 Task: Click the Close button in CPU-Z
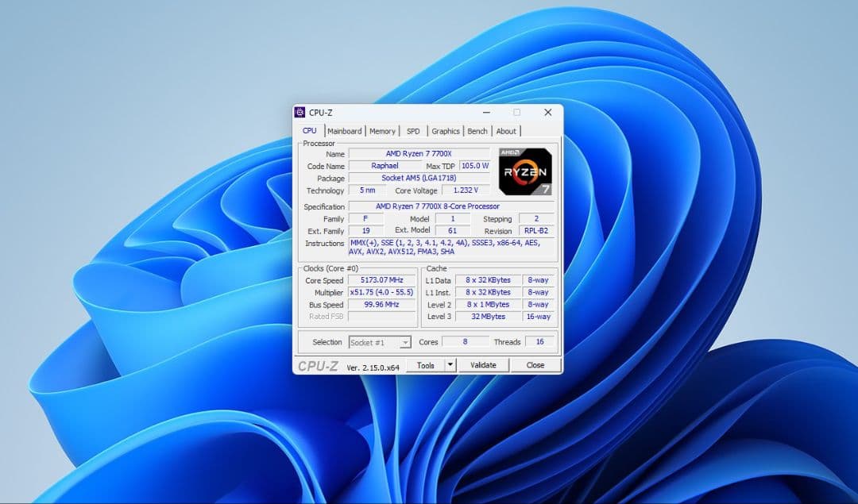pos(535,365)
